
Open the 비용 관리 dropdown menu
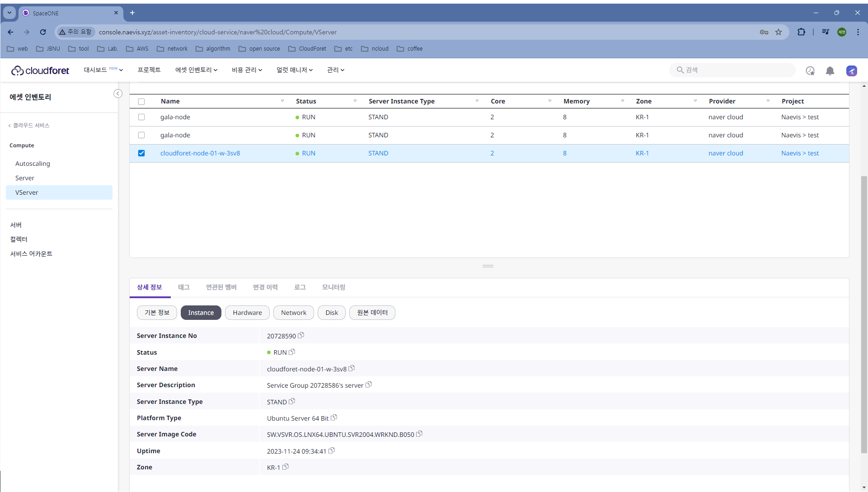247,70
